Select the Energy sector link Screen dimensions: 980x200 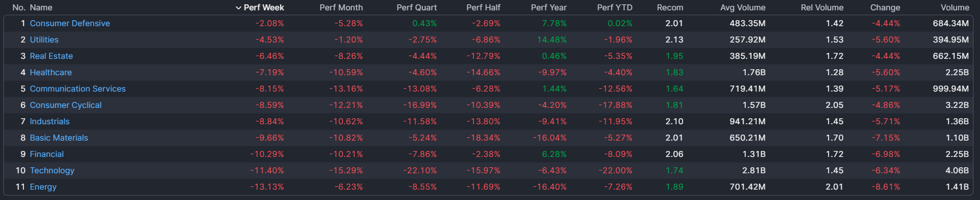(x=43, y=187)
